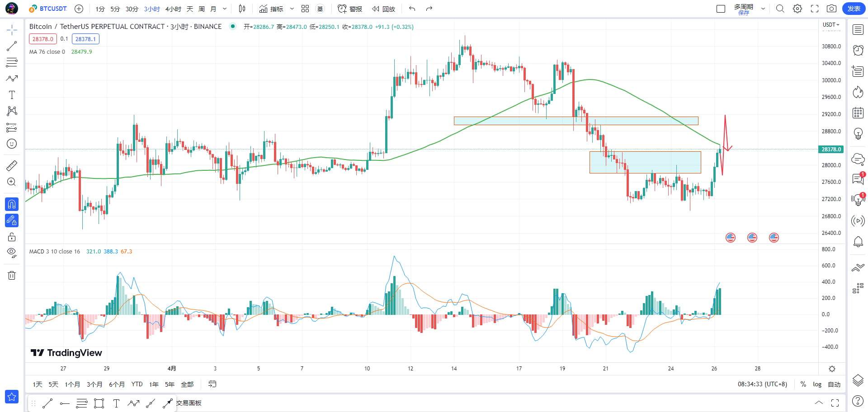Open the object tree layers icon

pyautogui.click(x=858, y=380)
